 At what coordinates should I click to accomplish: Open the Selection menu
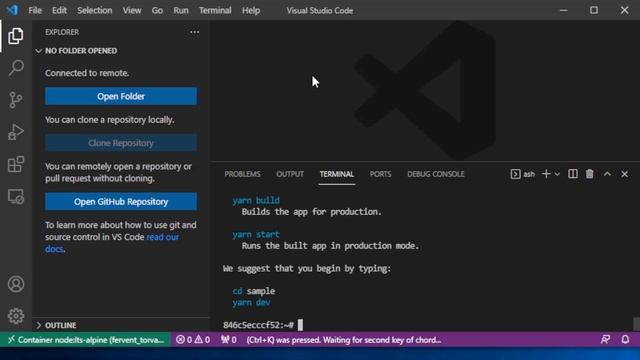(95, 10)
